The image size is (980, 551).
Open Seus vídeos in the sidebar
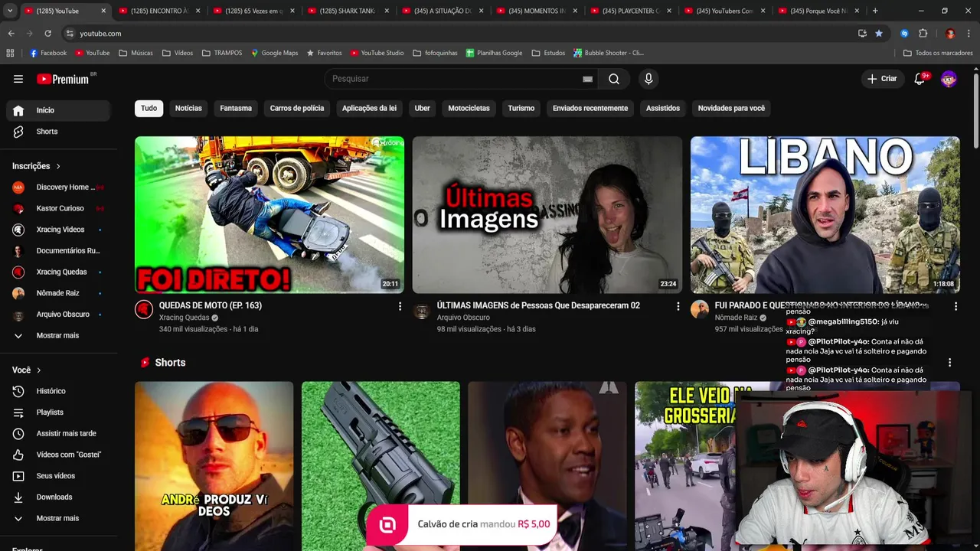coord(58,476)
